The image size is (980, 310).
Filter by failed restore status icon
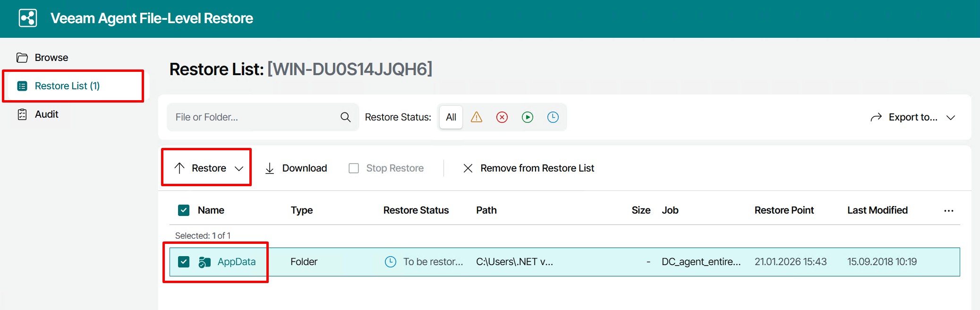coord(502,117)
